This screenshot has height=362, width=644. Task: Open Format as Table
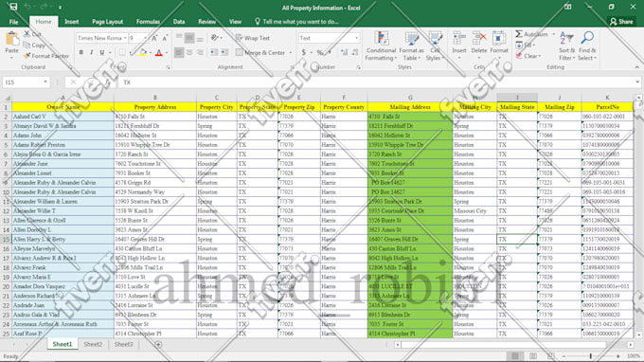pyautogui.click(x=411, y=46)
